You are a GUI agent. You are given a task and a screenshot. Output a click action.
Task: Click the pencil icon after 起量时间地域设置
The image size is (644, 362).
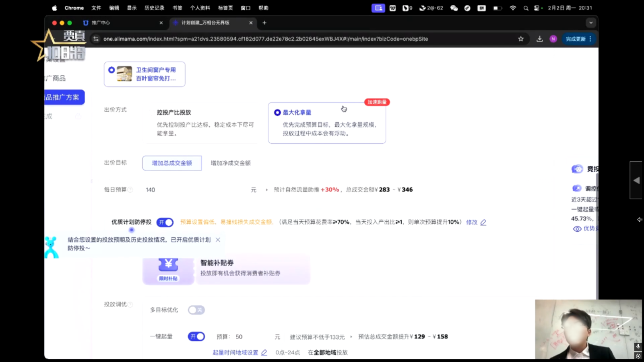(x=264, y=353)
